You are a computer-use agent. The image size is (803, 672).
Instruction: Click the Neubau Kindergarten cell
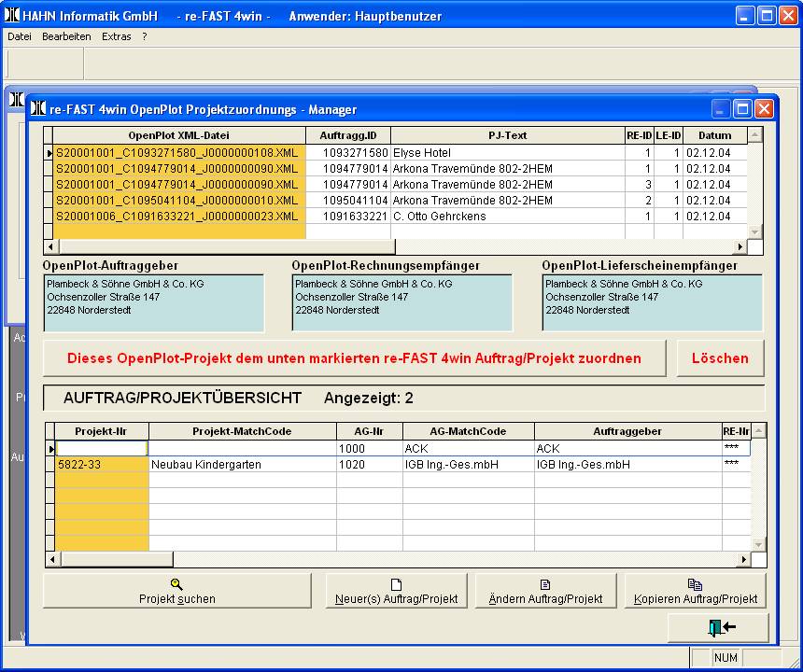[x=242, y=464]
